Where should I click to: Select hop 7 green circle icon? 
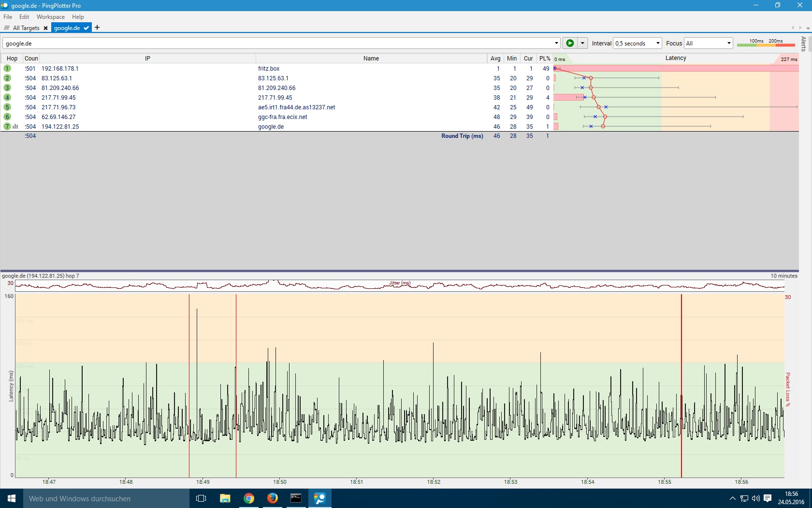pyautogui.click(x=7, y=126)
